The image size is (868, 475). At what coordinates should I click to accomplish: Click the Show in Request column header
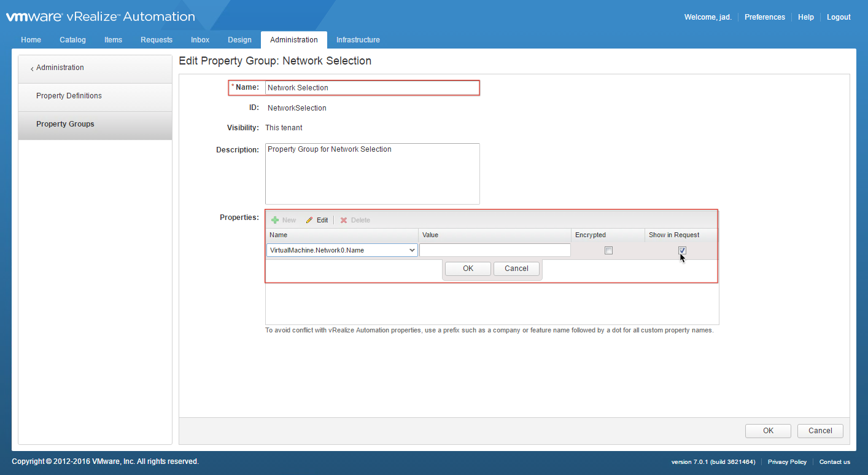pos(681,235)
